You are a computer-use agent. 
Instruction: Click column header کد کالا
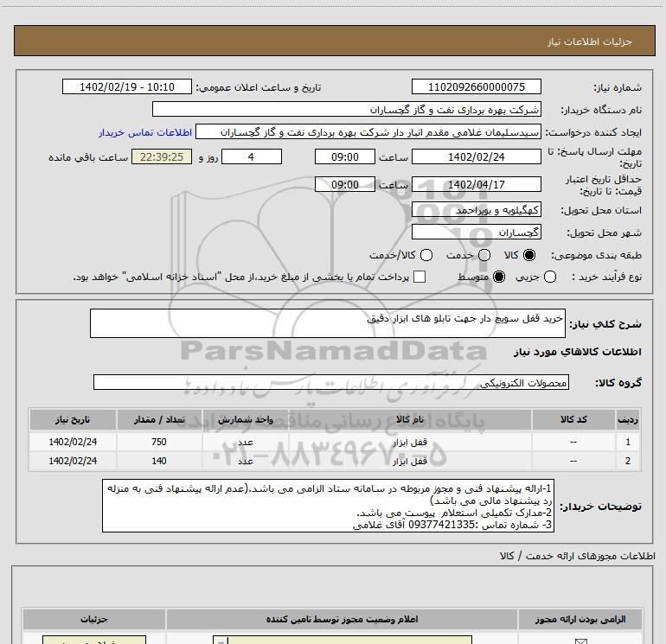573,420
